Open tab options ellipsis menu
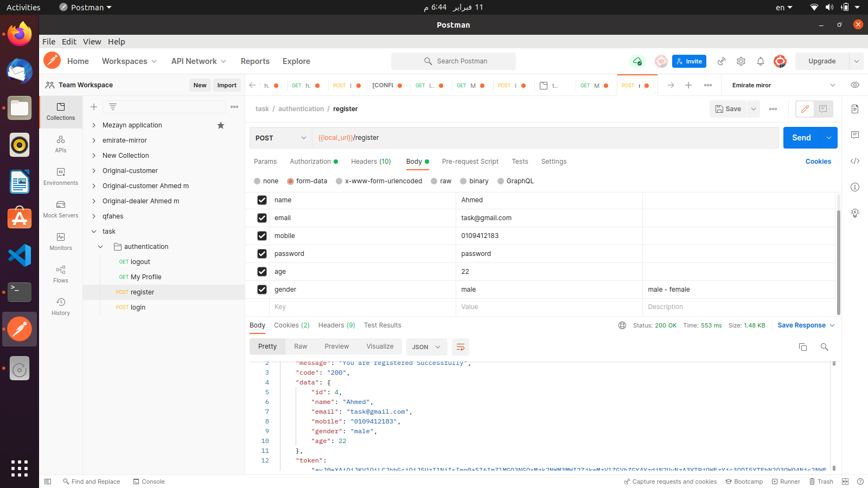The height and width of the screenshot is (488, 868). tap(708, 85)
